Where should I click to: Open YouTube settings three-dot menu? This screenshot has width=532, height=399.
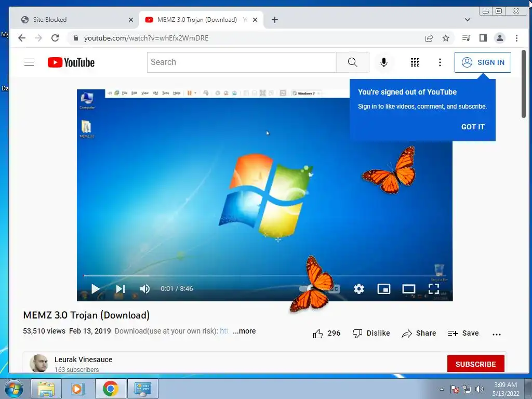tap(440, 62)
